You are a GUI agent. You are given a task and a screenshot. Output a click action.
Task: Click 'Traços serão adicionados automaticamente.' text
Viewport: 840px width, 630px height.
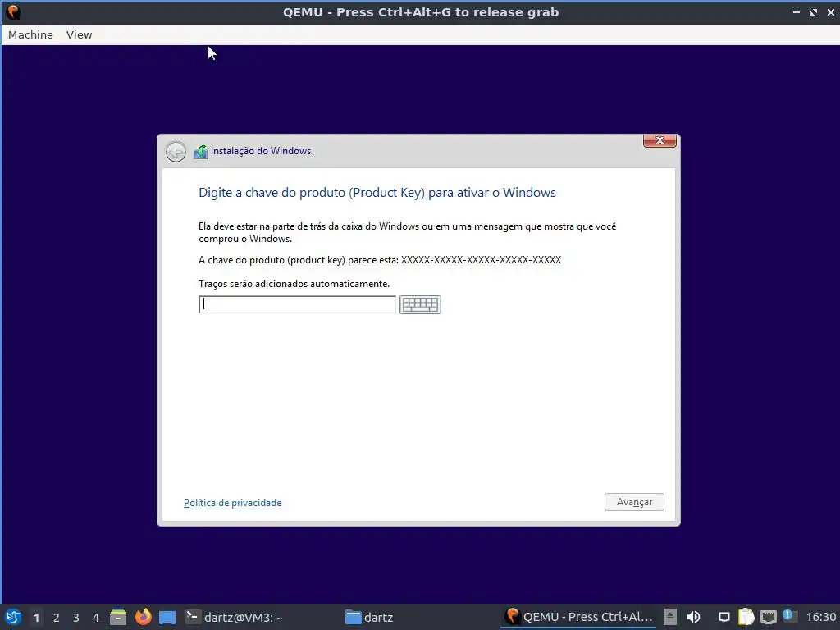[294, 283]
